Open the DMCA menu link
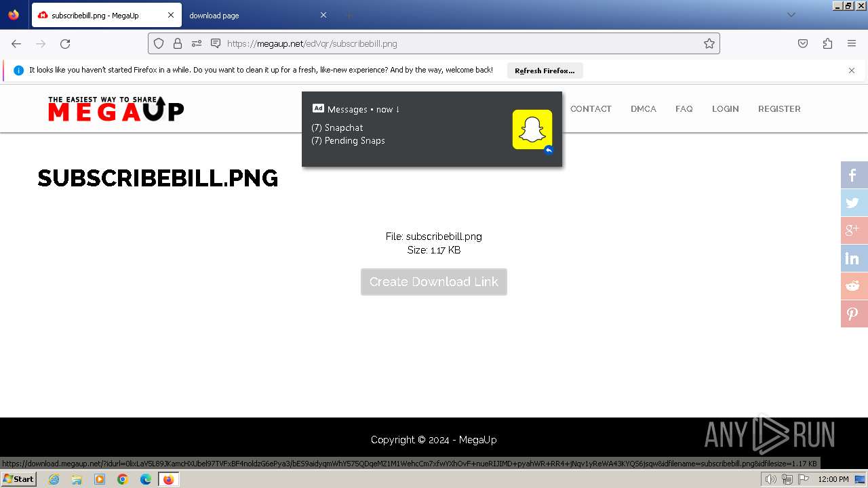The width and height of the screenshot is (868, 488). click(644, 108)
